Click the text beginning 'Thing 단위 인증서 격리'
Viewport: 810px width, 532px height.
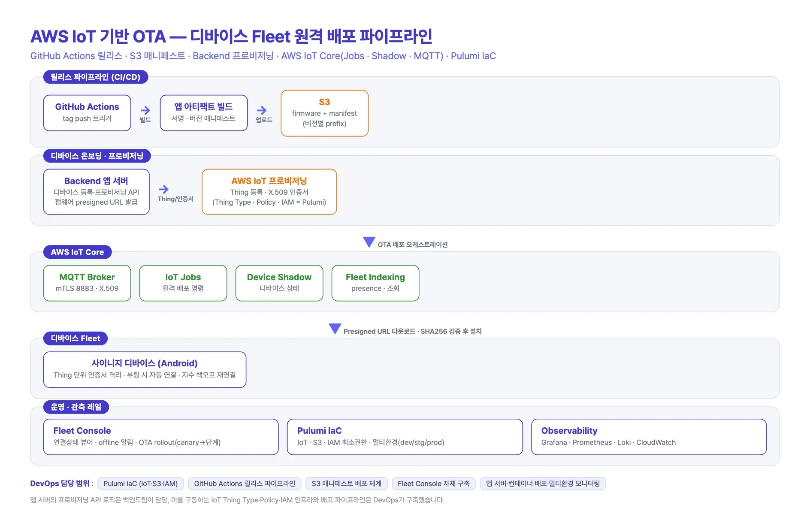coord(145,375)
